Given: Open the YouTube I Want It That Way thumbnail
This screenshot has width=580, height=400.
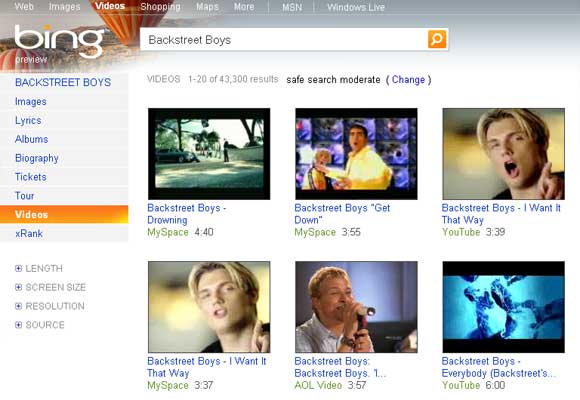Looking at the screenshot, I should 503,154.
